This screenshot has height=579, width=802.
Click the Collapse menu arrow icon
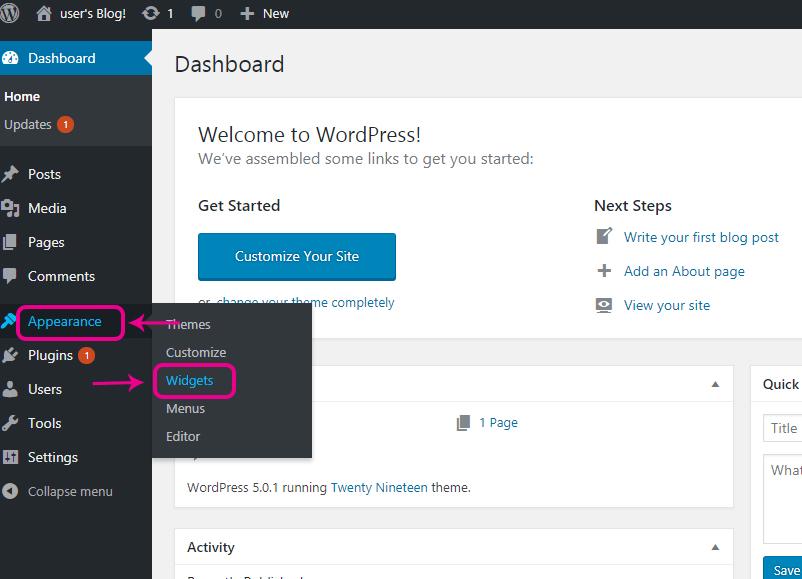(10, 491)
